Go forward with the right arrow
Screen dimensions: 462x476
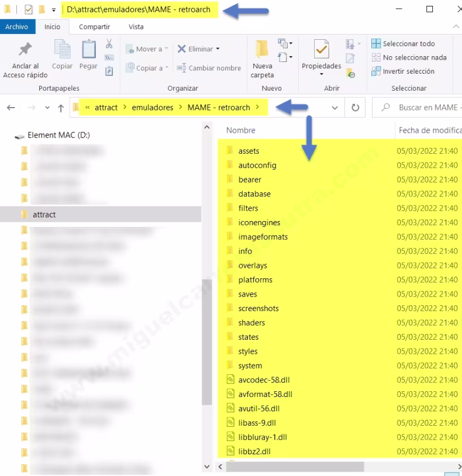click(x=32, y=108)
